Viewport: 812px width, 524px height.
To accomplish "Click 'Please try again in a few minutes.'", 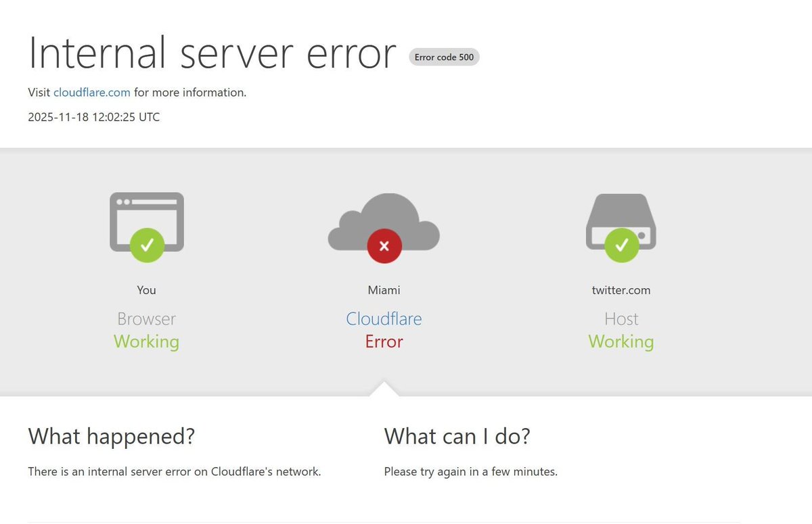I will (471, 471).
